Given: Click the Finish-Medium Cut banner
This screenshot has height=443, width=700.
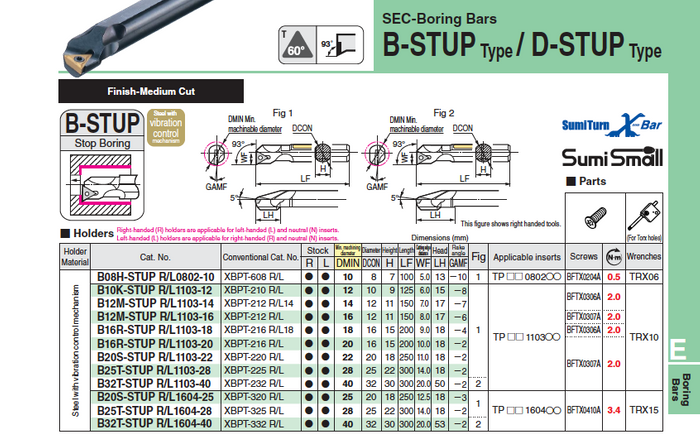Looking at the screenshot, I should (x=151, y=91).
